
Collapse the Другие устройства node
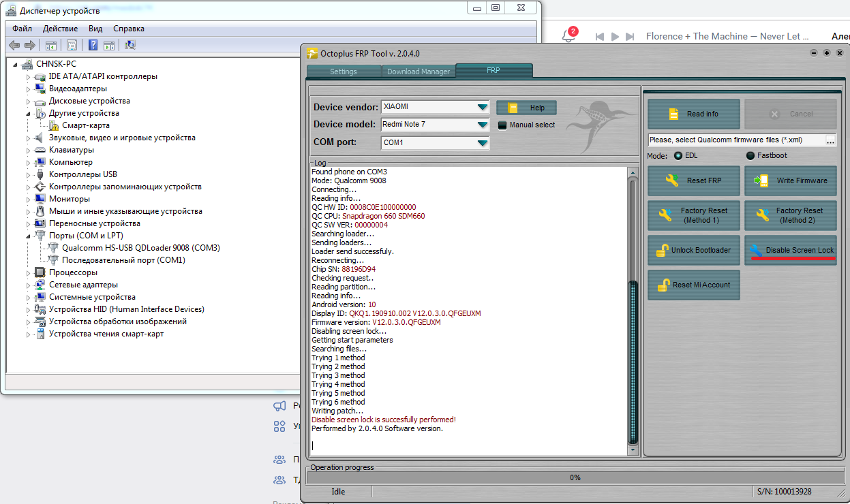pos(29,114)
